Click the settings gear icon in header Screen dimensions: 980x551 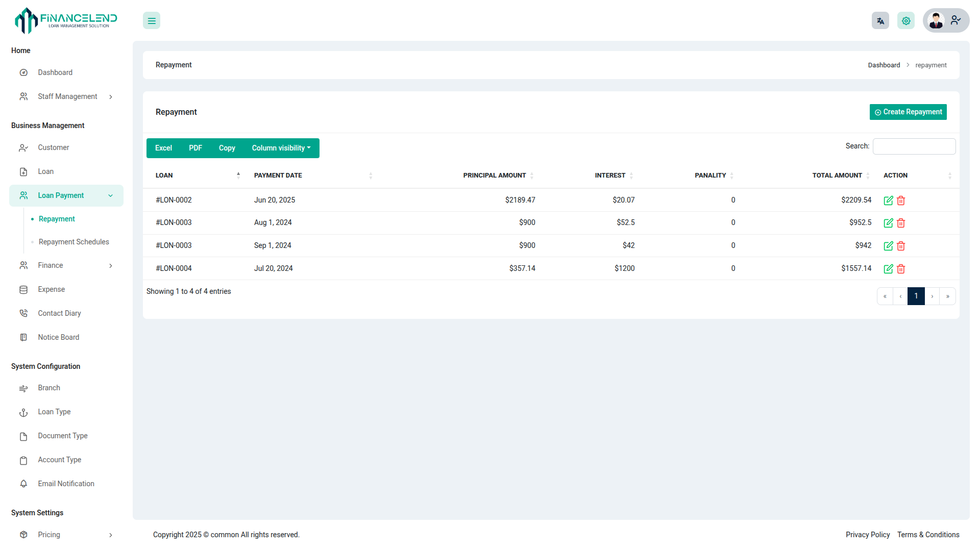905,21
